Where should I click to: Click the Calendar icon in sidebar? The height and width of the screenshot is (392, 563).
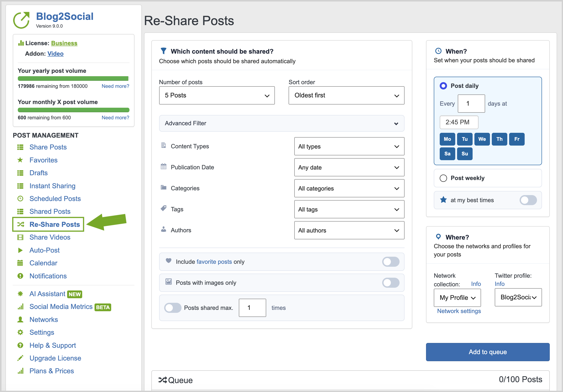tap(20, 263)
